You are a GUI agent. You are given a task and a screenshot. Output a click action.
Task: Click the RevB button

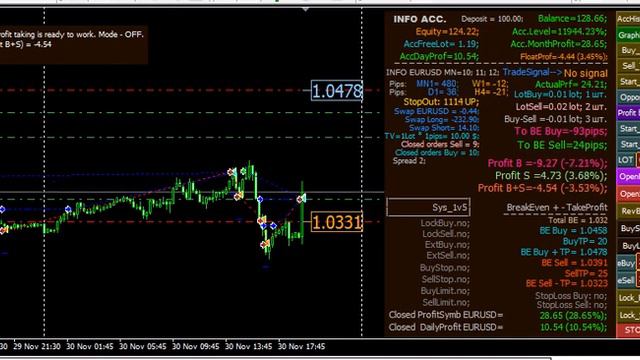click(628, 211)
